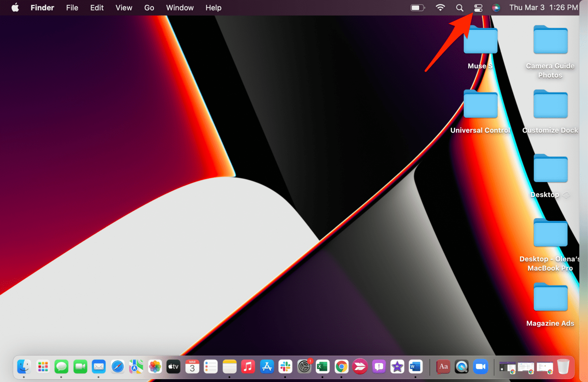Launch Zoom from the Dock
Viewport: 588px width, 382px height.
[x=481, y=367]
